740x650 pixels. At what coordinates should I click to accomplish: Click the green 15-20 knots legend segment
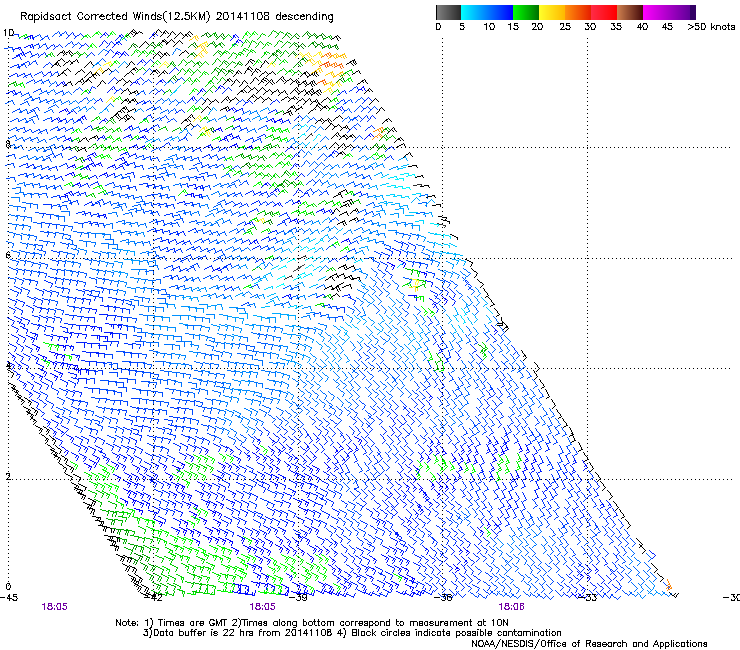[526, 12]
